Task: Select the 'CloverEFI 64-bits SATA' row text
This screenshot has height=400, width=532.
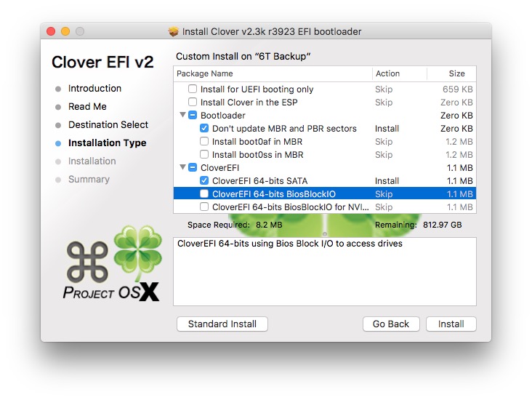Action: 260,181
